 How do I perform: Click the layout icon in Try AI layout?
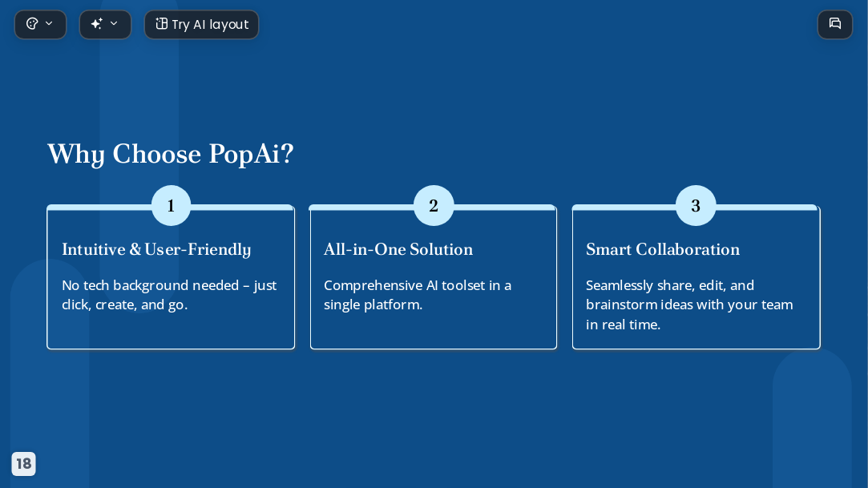pos(161,24)
